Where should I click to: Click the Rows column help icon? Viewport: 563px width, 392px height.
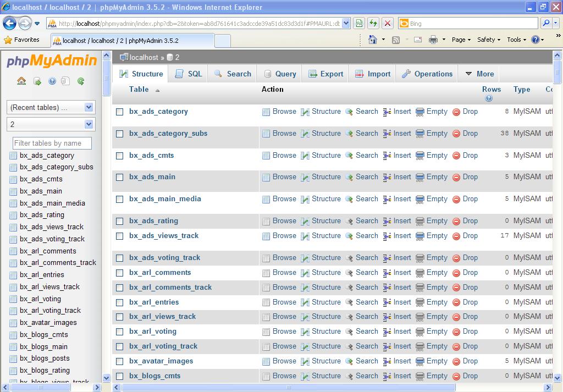click(x=488, y=98)
